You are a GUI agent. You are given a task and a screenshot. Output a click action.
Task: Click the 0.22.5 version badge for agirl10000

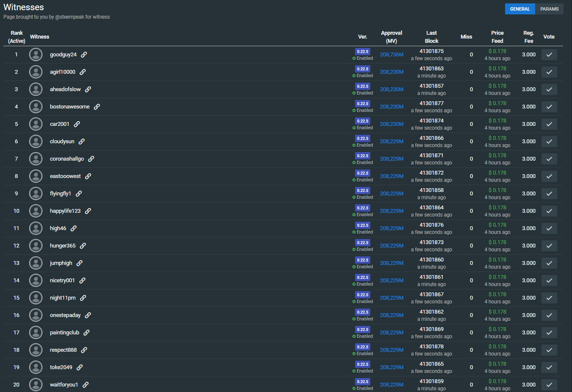pyautogui.click(x=363, y=69)
